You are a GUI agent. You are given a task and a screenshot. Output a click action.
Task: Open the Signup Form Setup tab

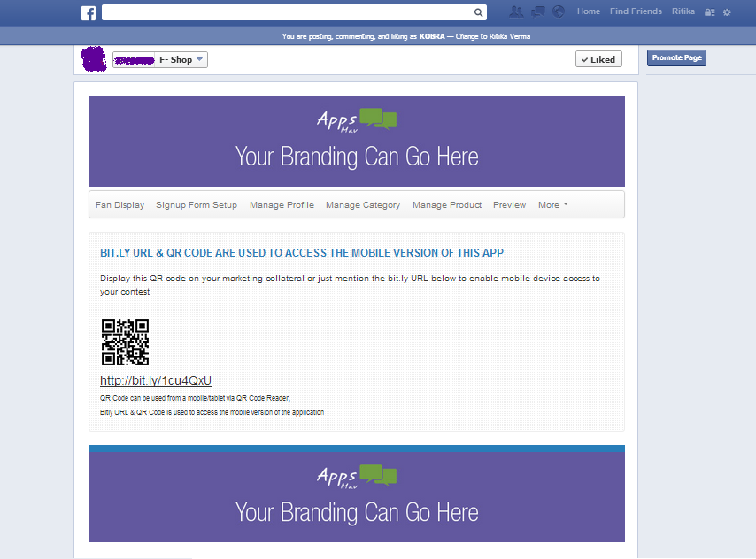coord(197,205)
